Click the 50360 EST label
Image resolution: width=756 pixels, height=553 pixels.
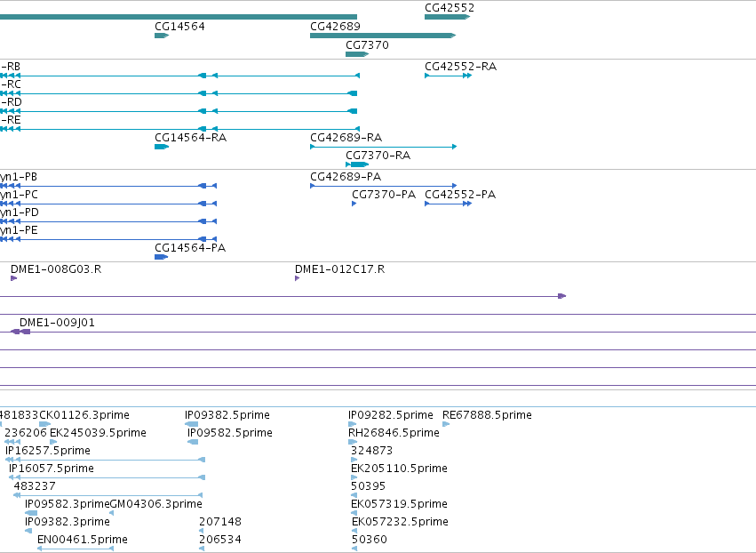(370, 540)
